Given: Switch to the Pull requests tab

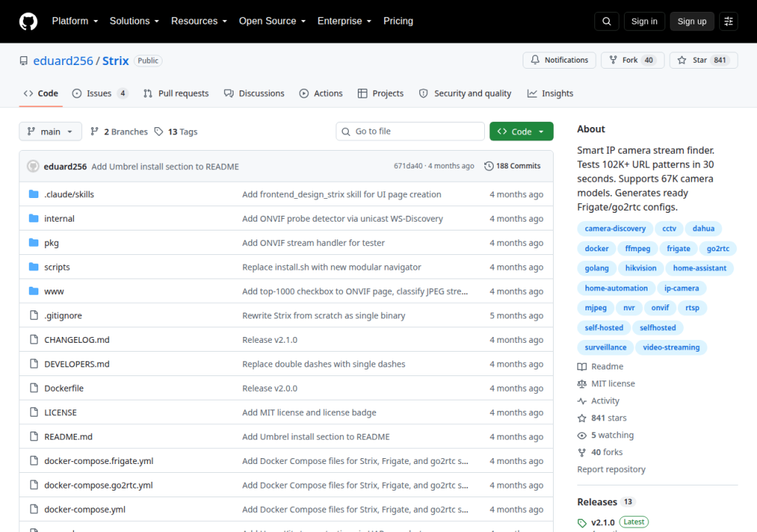Looking at the screenshot, I should click(176, 93).
